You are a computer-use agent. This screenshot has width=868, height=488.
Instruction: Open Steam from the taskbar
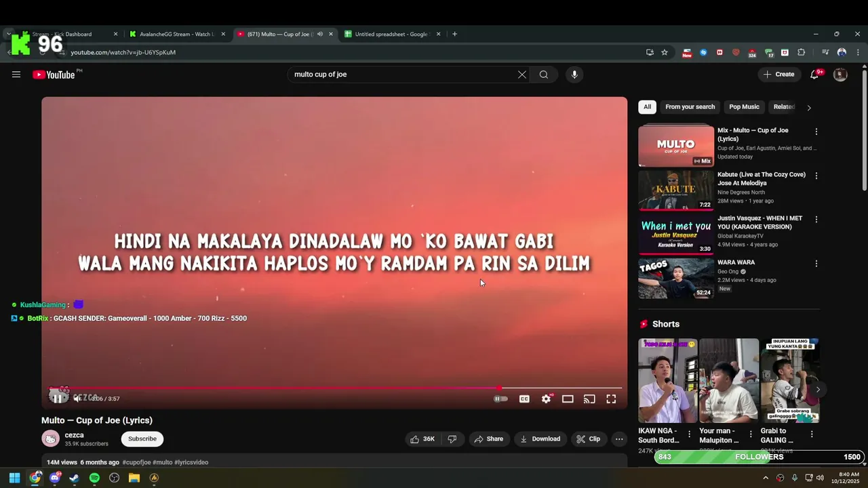[x=75, y=478]
